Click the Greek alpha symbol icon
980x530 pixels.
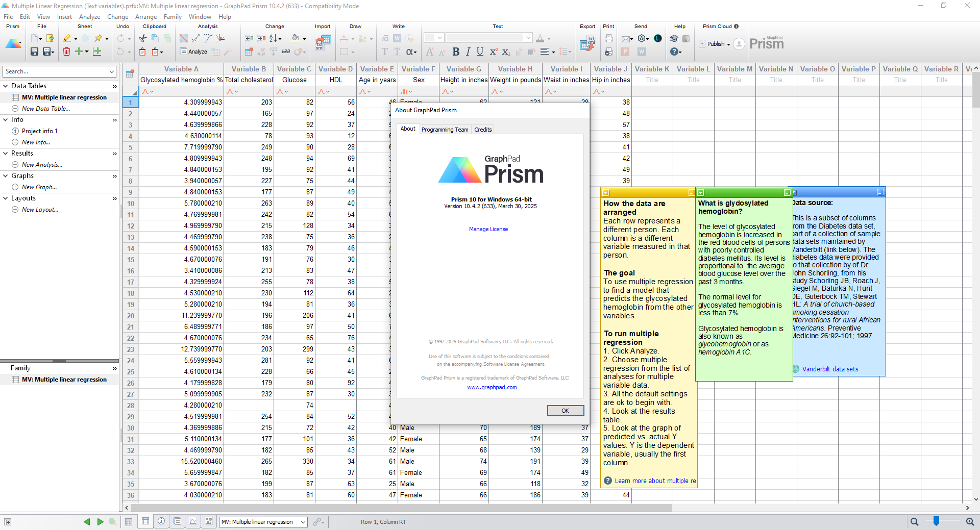(x=410, y=52)
